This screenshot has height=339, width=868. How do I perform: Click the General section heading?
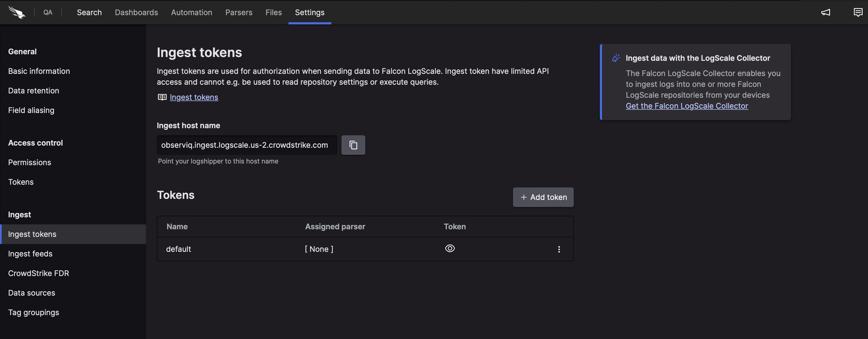(x=22, y=52)
